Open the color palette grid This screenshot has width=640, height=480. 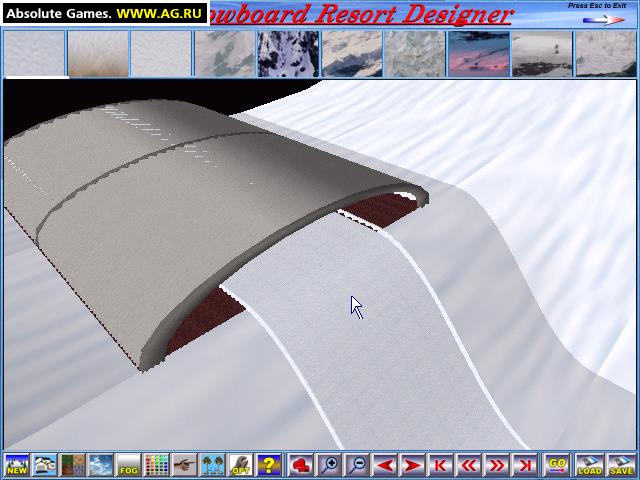coord(156,464)
